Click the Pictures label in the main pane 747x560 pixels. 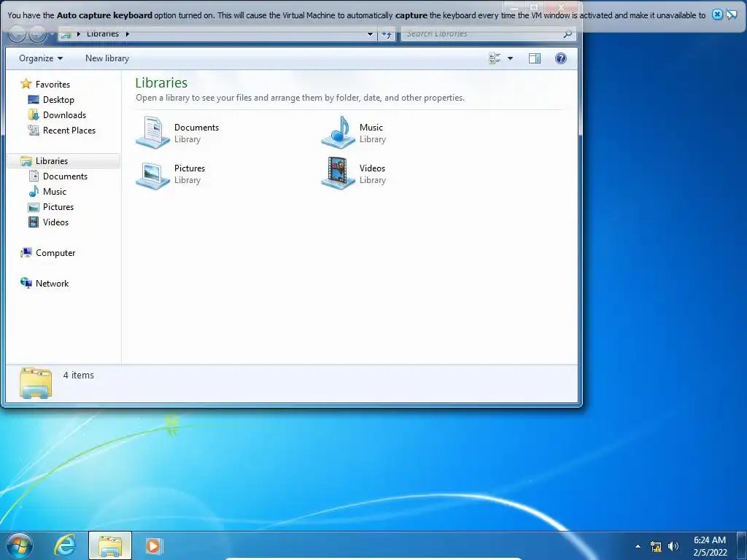tap(190, 168)
